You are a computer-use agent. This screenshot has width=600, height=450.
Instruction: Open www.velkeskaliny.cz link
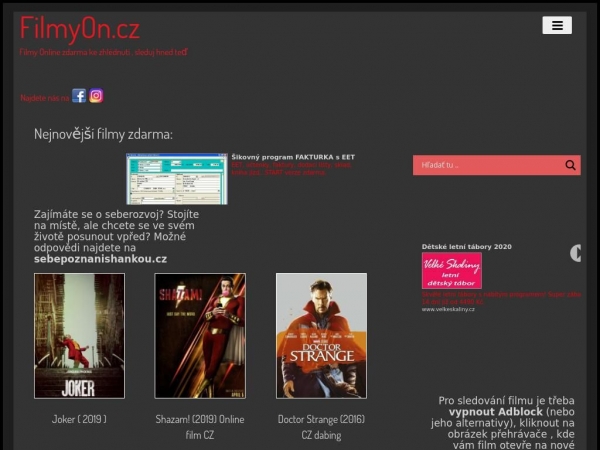click(x=448, y=309)
